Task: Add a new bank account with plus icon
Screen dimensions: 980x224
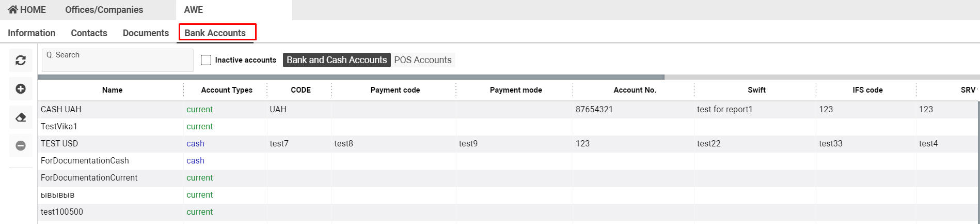Action: [x=21, y=89]
